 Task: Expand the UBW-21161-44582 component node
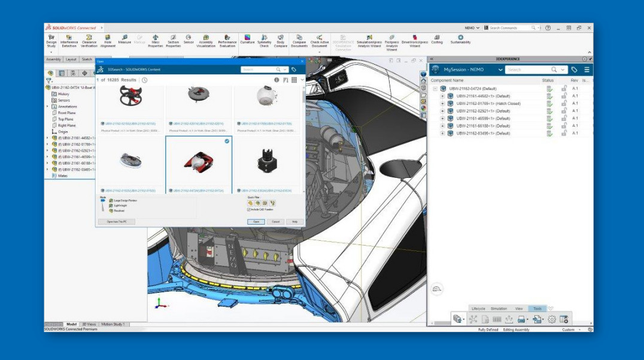pyautogui.click(x=443, y=96)
